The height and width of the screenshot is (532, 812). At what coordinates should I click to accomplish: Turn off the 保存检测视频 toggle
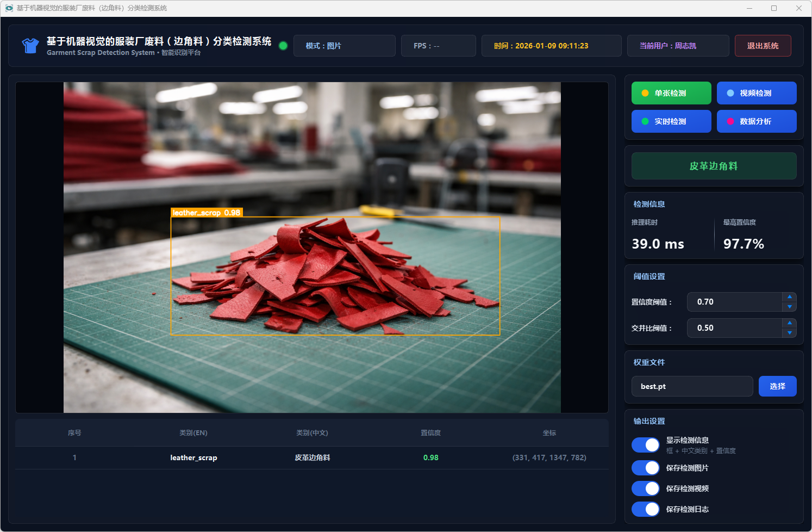click(x=646, y=488)
